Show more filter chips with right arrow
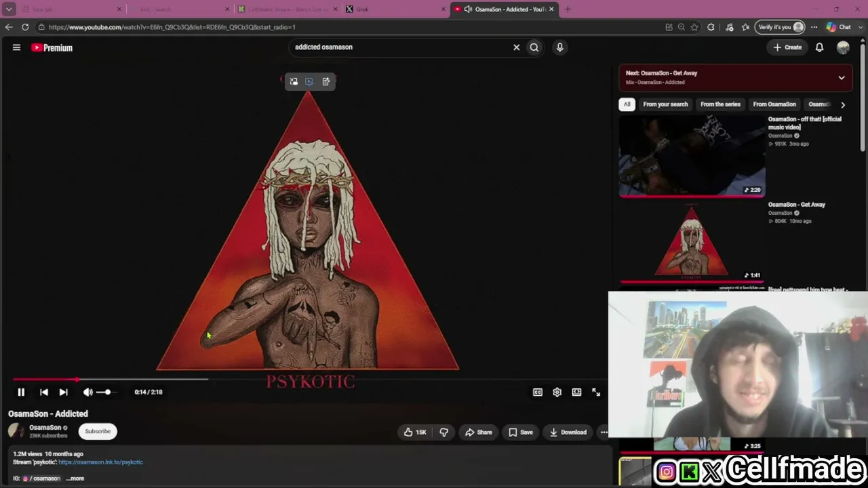The image size is (868, 488). tap(843, 105)
